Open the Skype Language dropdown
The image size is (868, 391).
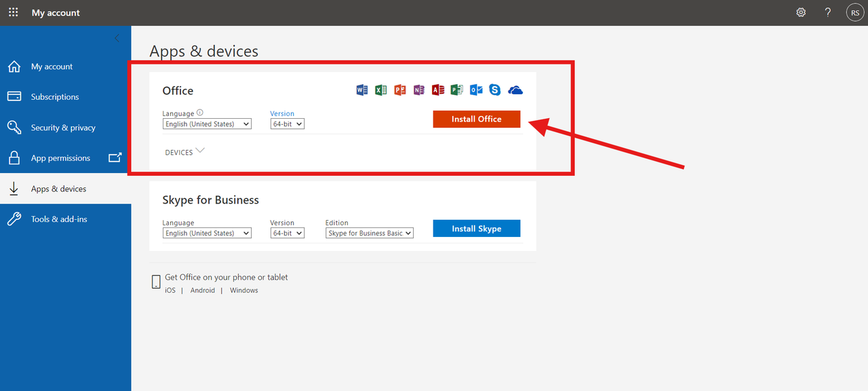point(208,233)
